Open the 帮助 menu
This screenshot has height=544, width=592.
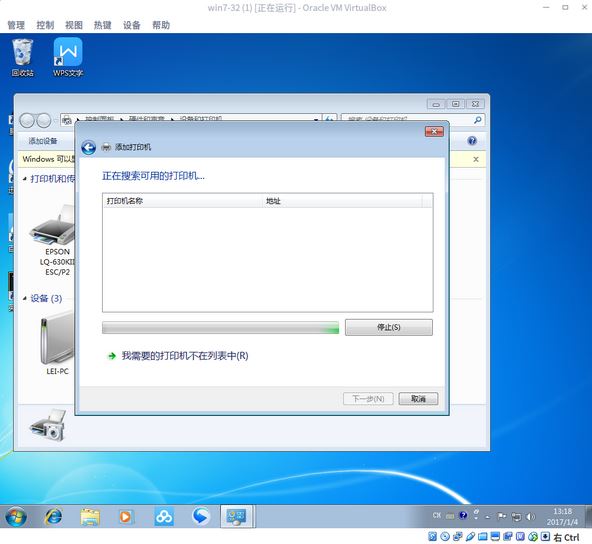coord(161,25)
